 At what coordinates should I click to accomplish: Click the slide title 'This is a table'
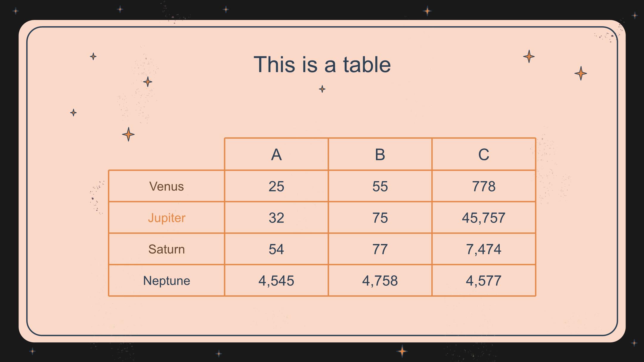point(322,64)
